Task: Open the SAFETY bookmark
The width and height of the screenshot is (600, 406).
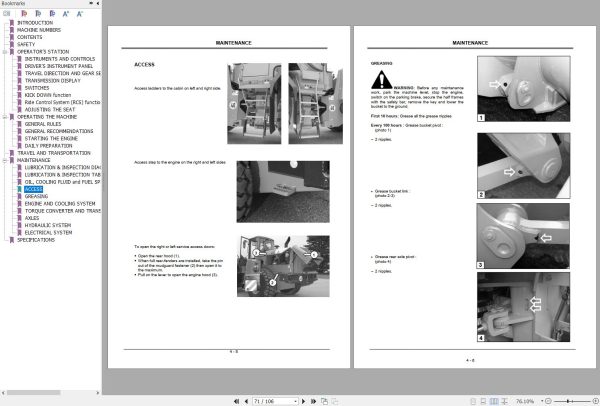Action: [26, 44]
